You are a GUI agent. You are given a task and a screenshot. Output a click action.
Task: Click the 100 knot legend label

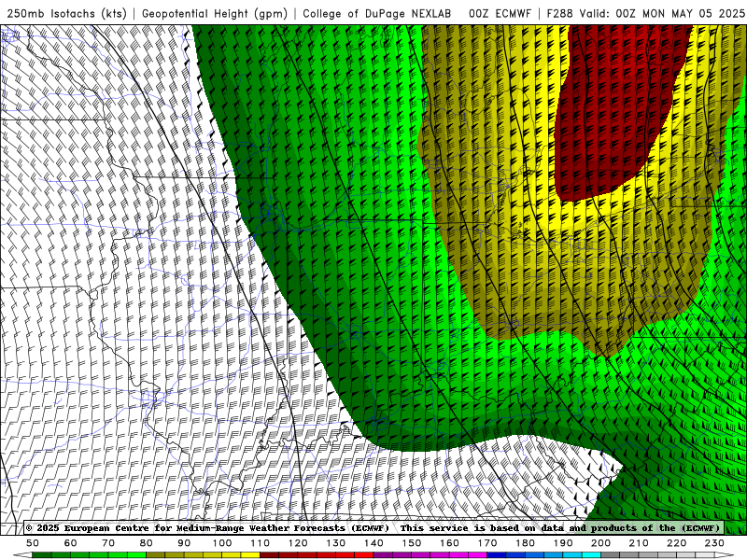[222, 543]
